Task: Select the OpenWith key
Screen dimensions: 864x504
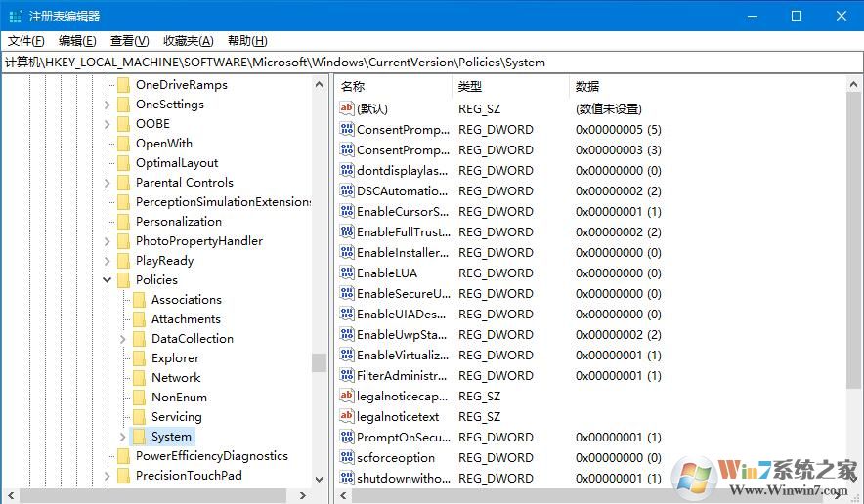Action: tap(164, 144)
